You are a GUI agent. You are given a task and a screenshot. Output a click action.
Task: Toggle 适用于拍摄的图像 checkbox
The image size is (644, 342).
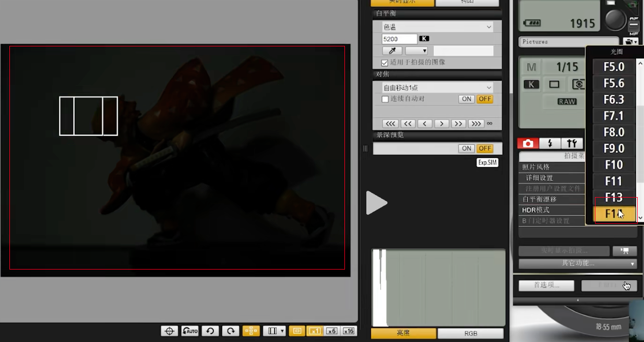pos(385,63)
